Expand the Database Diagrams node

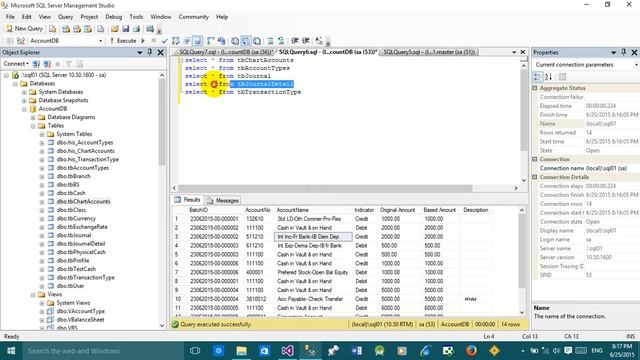(33, 118)
